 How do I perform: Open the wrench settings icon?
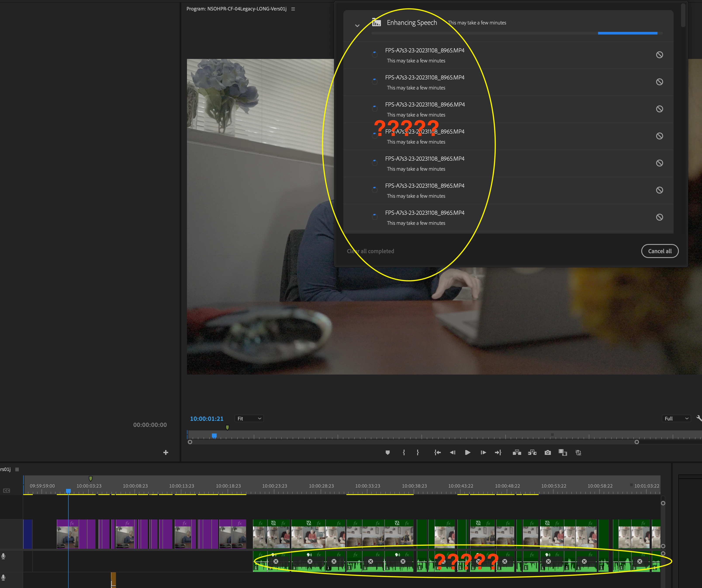pos(699,418)
